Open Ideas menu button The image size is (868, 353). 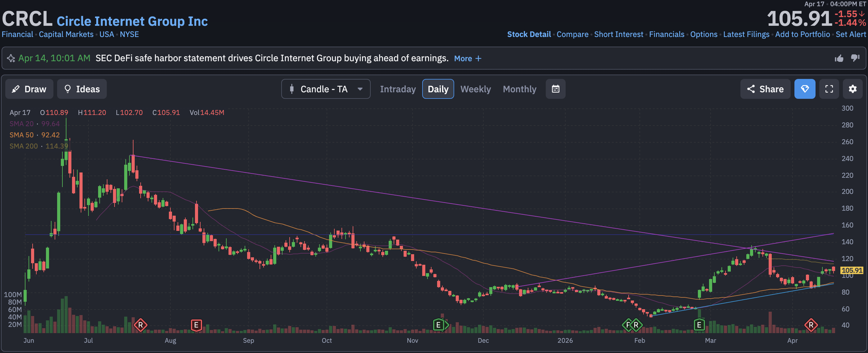(82, 89)
